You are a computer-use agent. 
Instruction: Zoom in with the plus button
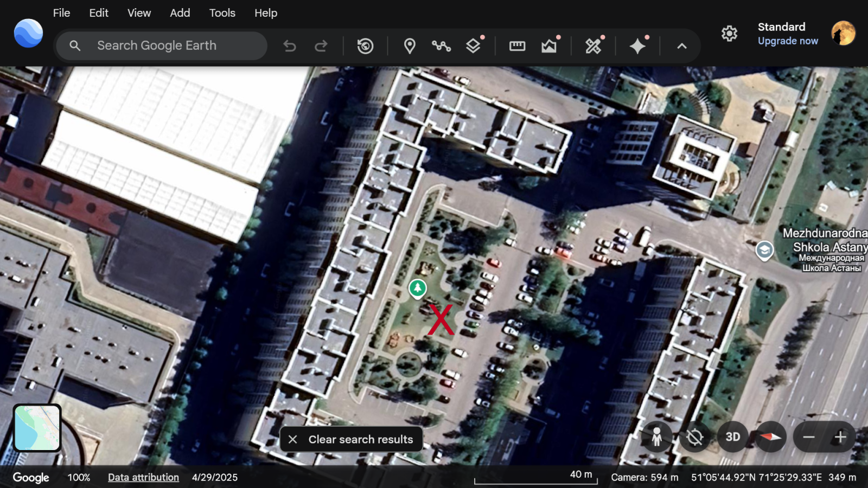(x=840, y=437)
